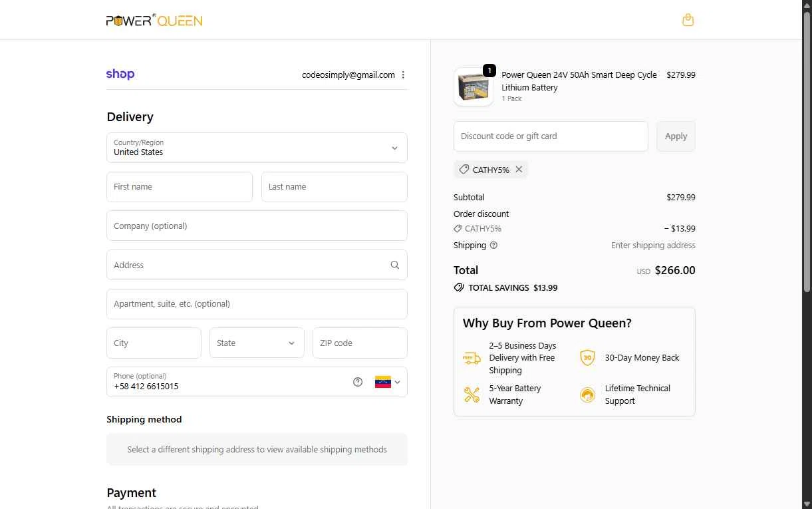Click the − $13.99 discount amount
The width and height of the screenshot is (812, 509).
pyautogui.click(x=680, y=229)
